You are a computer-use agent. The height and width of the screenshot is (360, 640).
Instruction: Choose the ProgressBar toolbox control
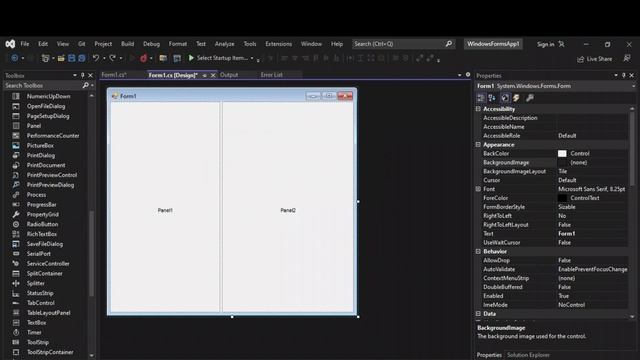pos(41,204)
